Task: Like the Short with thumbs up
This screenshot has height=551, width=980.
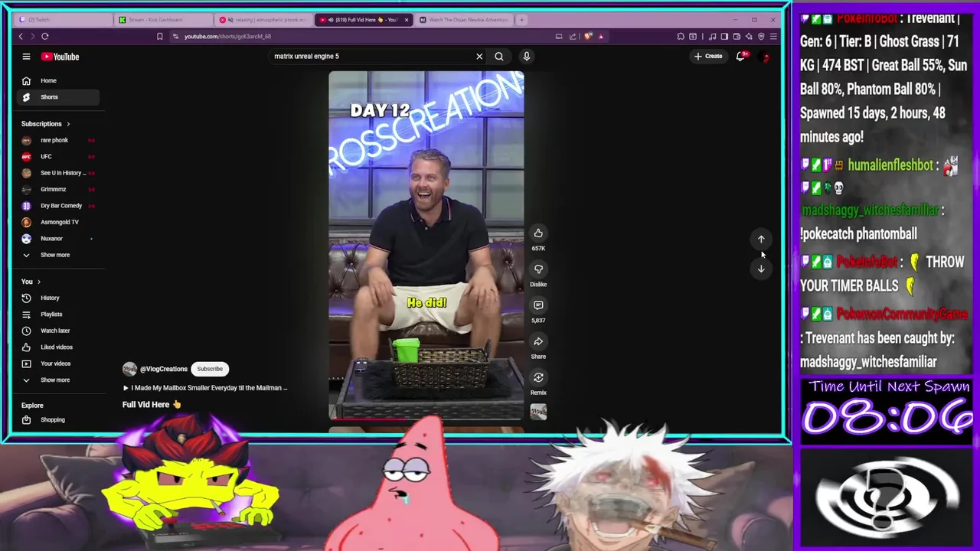Action: (538, 233)
